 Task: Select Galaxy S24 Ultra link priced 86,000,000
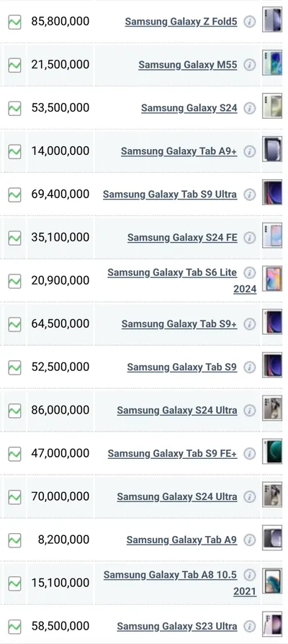pyautogui.click(x=177, y=411)
